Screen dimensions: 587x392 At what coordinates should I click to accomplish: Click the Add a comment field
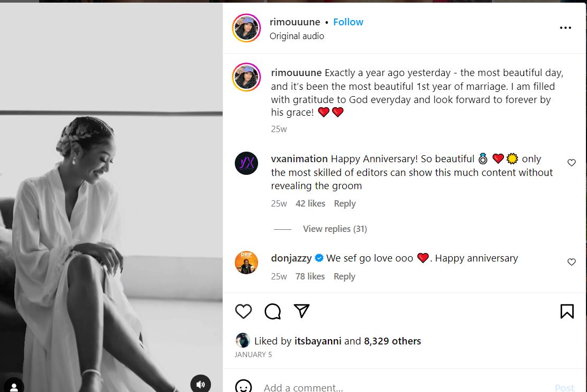click(x=370, y=387)
